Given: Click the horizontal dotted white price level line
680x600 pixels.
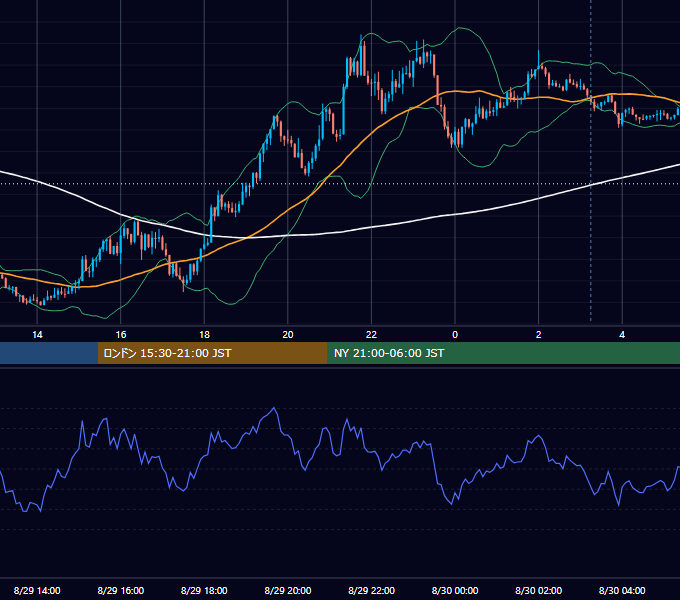Looking at the screenshot, I should point(340,183).
